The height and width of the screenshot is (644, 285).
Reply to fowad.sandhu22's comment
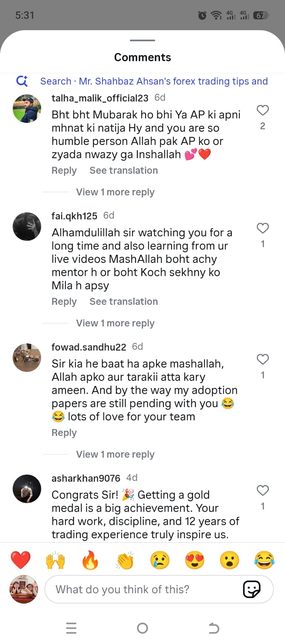[x=64, y=433]
